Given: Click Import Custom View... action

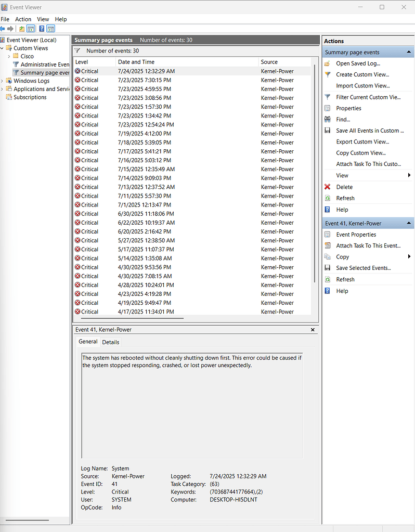Looking at the screenshot, I should coord(363,86).
